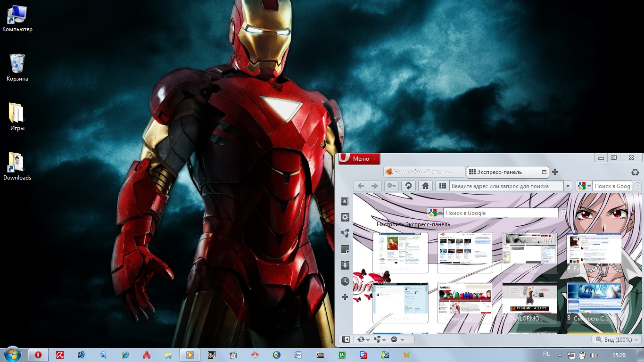Open Widgets gear panel in sidebar

pyautogui.click(x=345, y=217)
